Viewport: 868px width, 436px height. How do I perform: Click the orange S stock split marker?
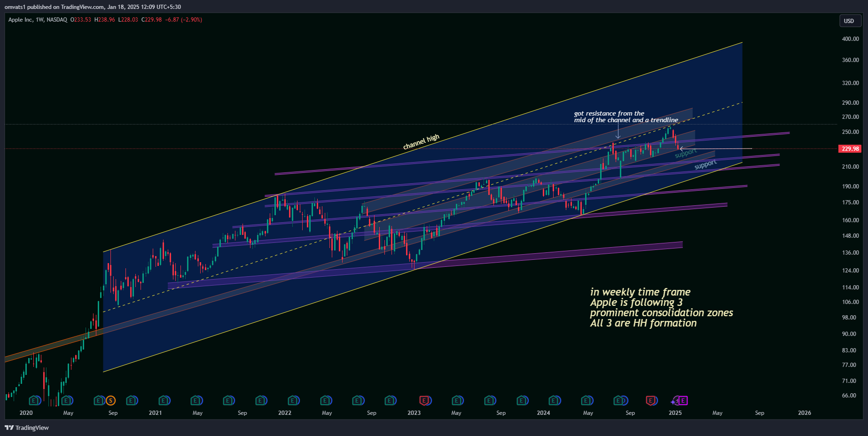point(110,401)
